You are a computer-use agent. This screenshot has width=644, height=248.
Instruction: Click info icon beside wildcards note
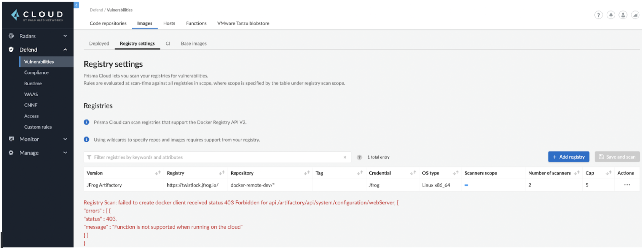[x=86, y=139]
